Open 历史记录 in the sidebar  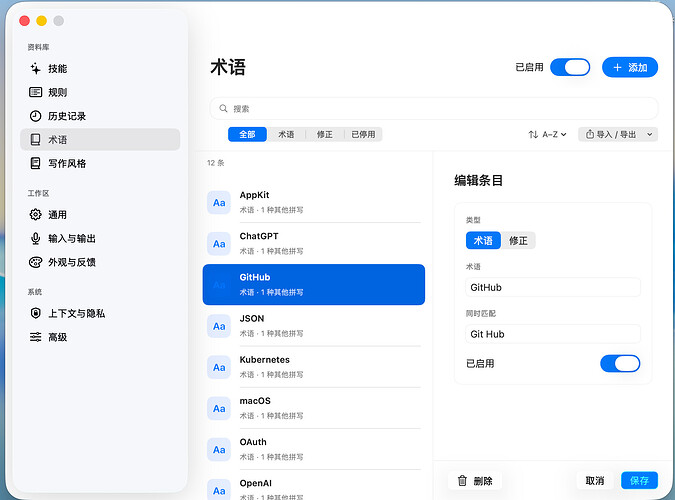(x=100, y=116)
